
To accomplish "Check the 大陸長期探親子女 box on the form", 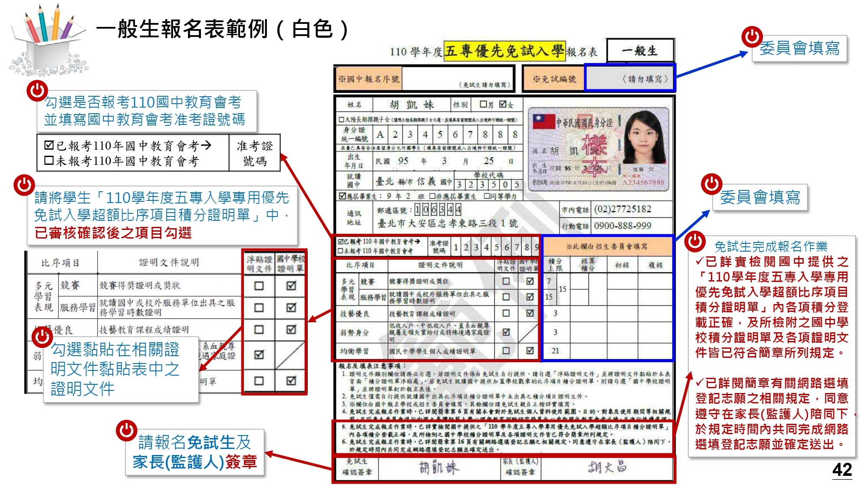I will click(x=342, y=119).
